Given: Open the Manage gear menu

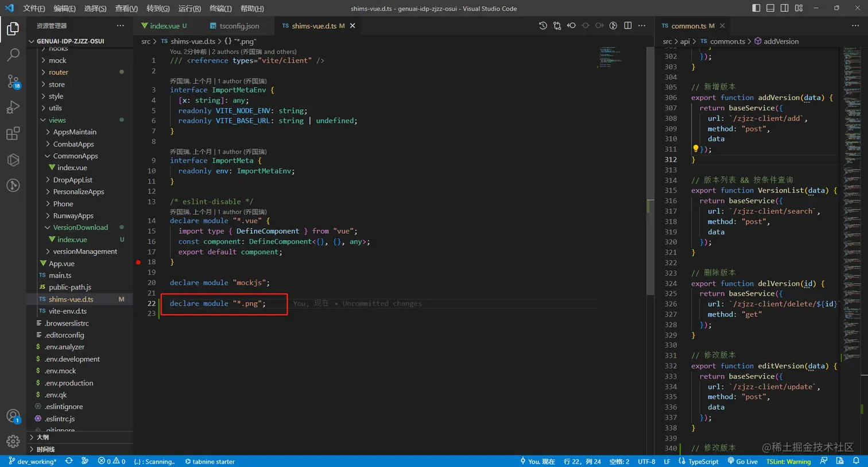Looking at the screenshot, I should 13,441.
